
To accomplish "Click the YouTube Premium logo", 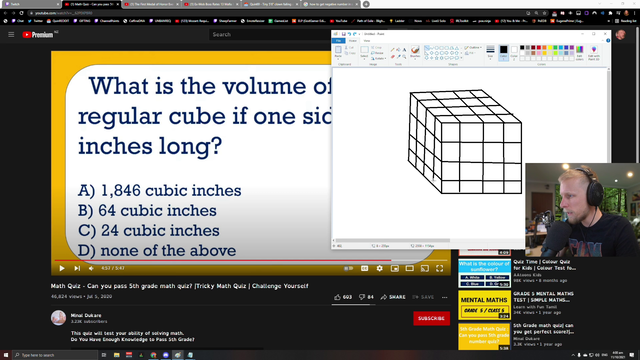I will [38, 35].
